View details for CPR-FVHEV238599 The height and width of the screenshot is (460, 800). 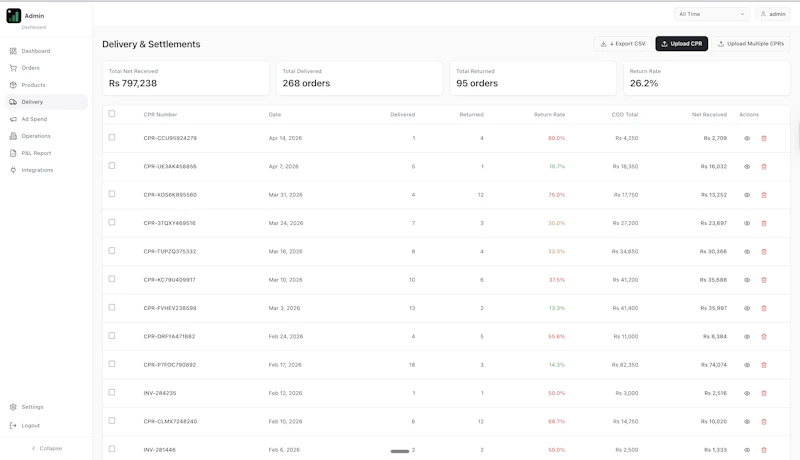(747, 309)
